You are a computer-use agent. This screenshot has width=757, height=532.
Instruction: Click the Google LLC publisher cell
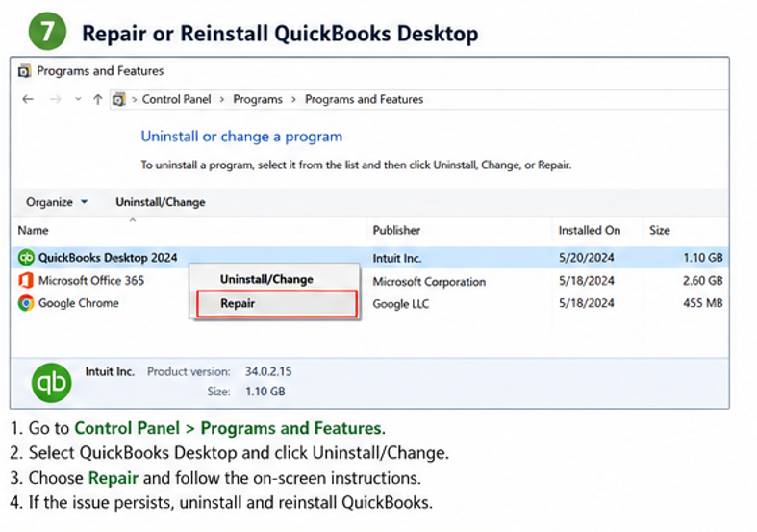[401, 304]
